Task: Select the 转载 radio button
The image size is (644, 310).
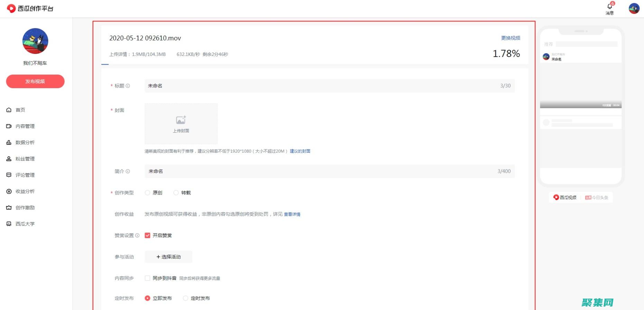Action: 176,193
